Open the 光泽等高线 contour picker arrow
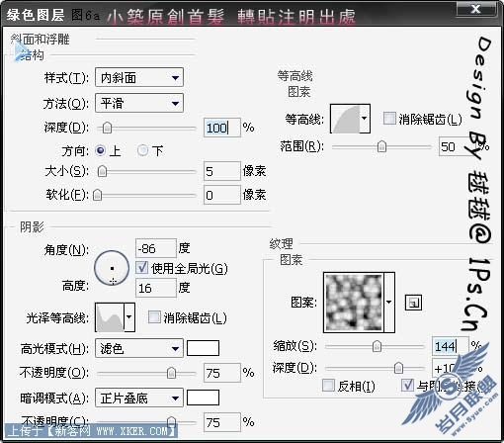Viewport: 504px width, 443px height. [x=129, y=317]
